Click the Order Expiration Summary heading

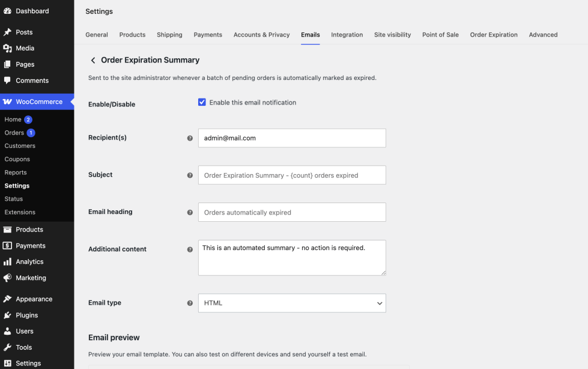coord(150,60)
